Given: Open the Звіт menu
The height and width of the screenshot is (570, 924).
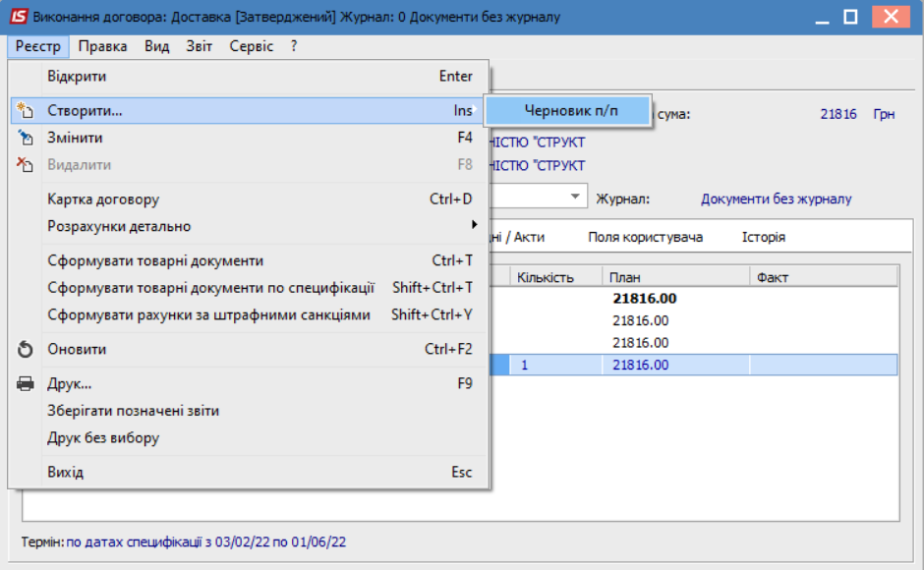Looking at the screenshot, I should pos(200,46).
